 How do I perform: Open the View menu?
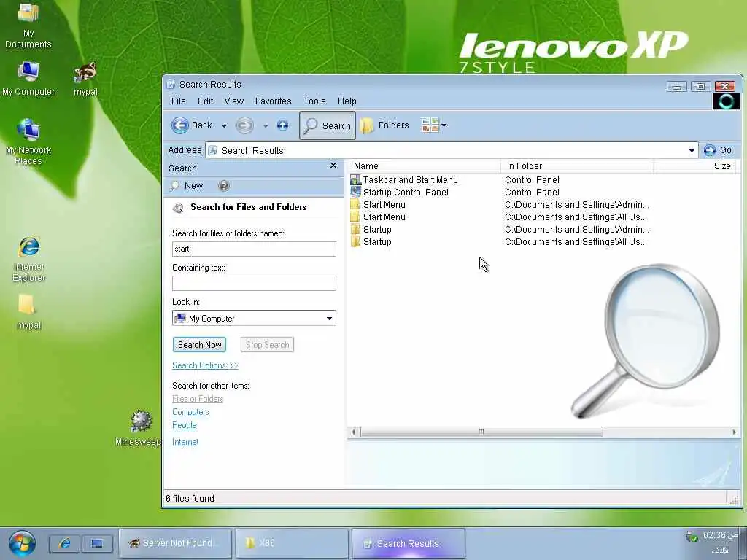coord(234,101)
